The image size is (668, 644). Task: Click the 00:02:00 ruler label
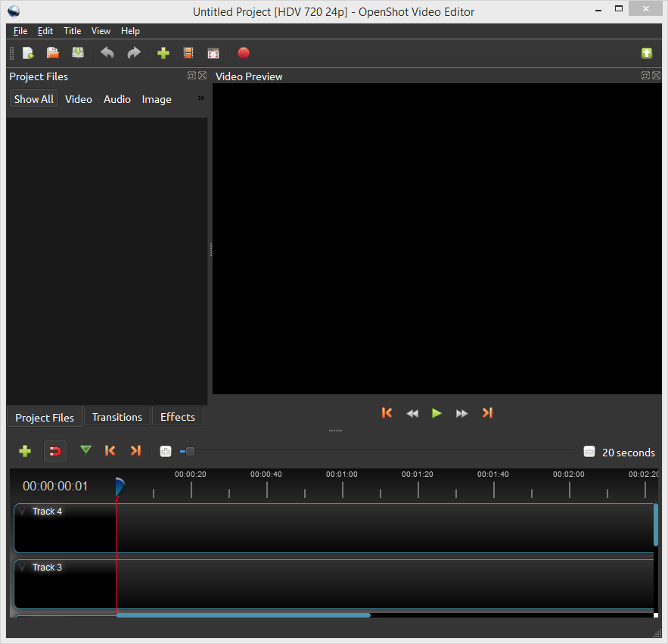pos(569,474)
